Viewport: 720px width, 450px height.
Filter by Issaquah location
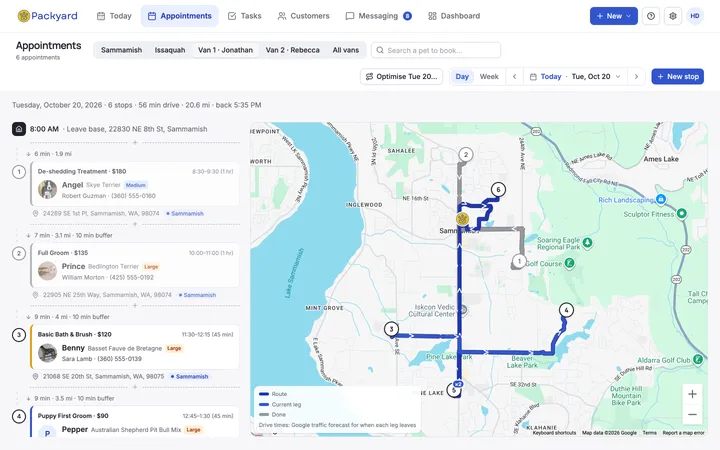coord(170,50)
